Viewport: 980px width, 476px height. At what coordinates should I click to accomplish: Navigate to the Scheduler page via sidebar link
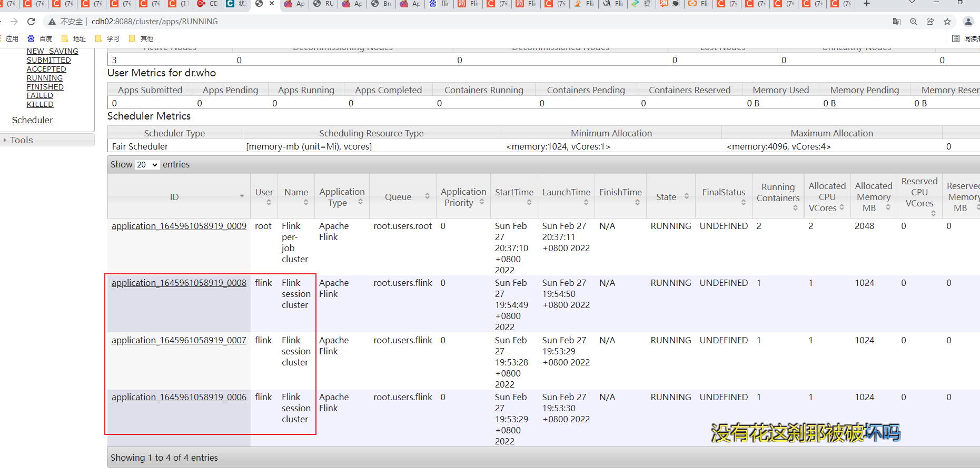(x=32, y=120)
